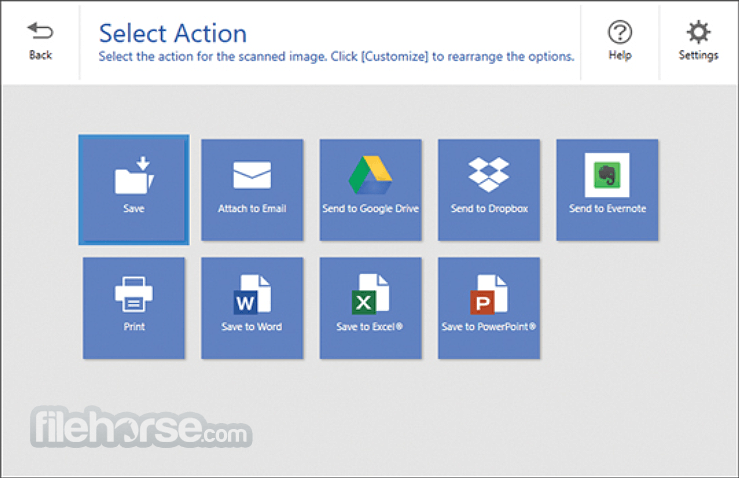The width and height of the screenshot is (739, 478).
Task: Select the Send to Dropbox tile
Action: 489,190
